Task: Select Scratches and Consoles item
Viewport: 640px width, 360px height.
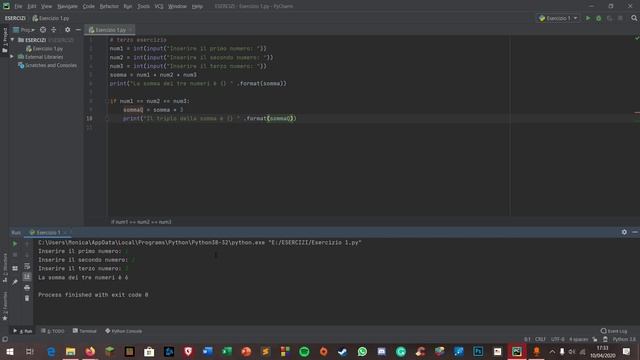Action: (x=47, y=65)
